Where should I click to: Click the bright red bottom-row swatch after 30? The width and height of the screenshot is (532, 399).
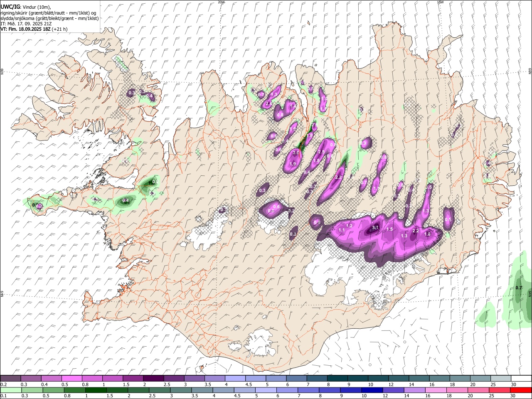521,390
